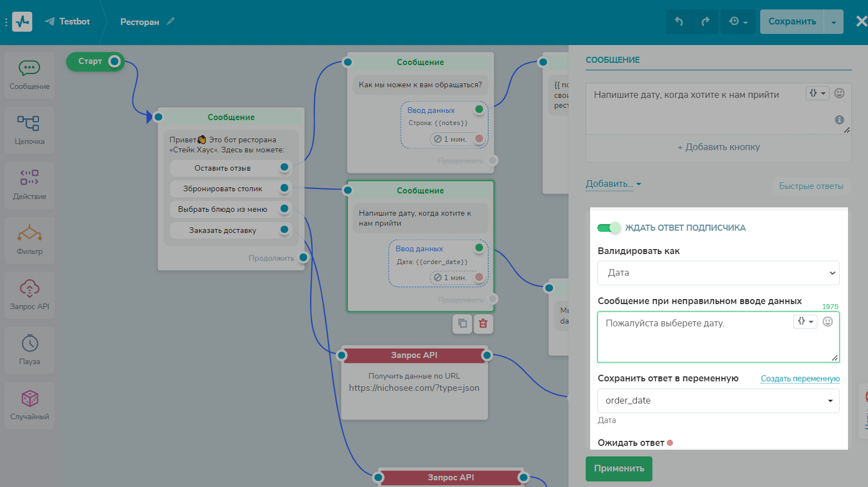The image size is (868, 487).
Task: Click the undo arrow in top toolbar
Action: (x=679, y=22)
